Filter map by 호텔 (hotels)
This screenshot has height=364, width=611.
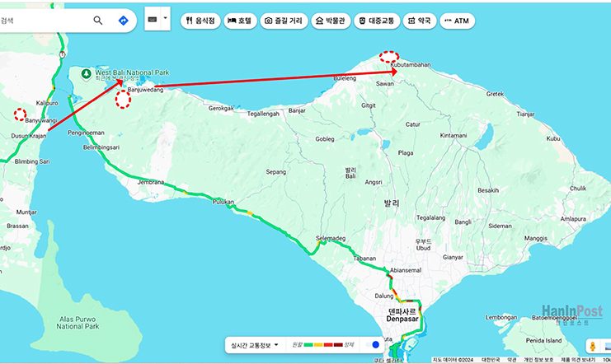tap(240, 21)
